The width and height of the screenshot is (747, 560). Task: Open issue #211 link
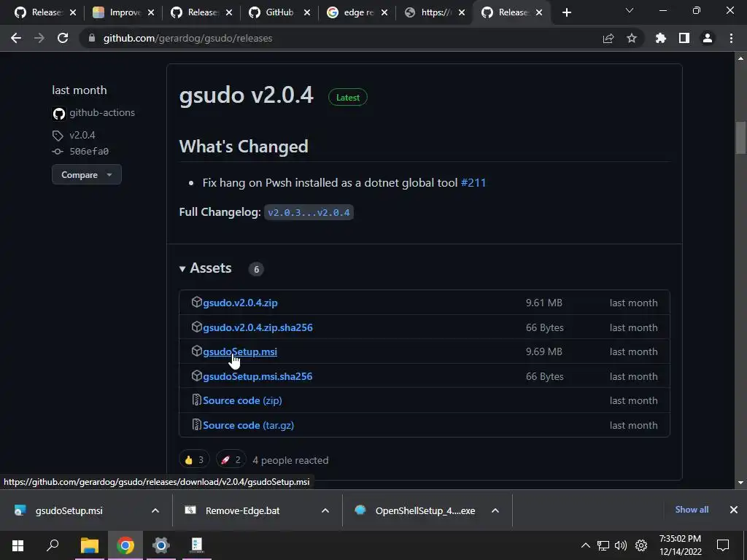pos(473,183)
